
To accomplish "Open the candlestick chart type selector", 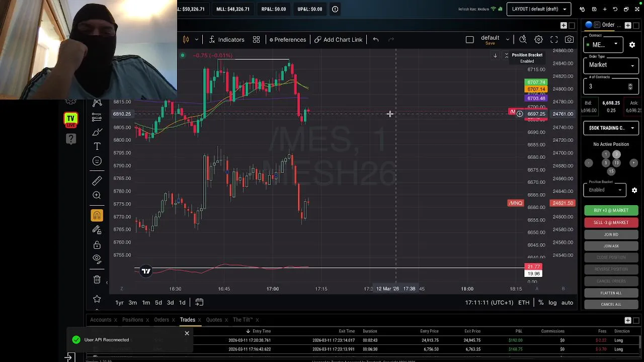I will (x=186, y=40).
